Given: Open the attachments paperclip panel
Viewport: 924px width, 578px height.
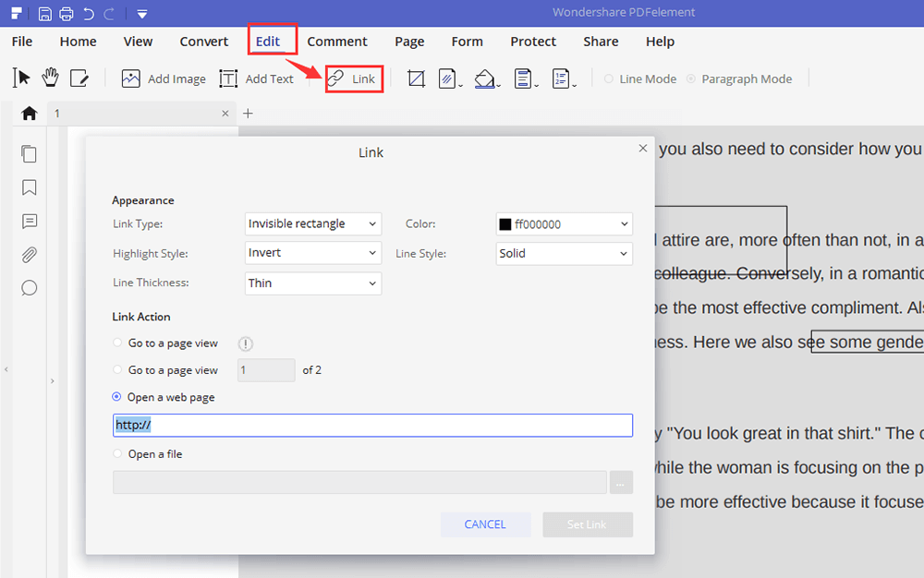Looking at the screenshot, I should click(x=29, y=255).
